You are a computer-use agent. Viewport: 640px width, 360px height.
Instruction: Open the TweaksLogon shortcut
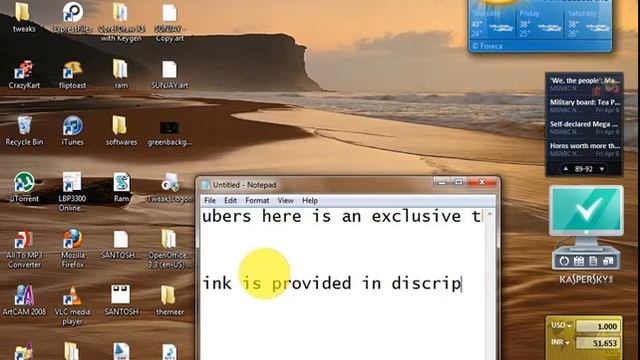point(169,187)
